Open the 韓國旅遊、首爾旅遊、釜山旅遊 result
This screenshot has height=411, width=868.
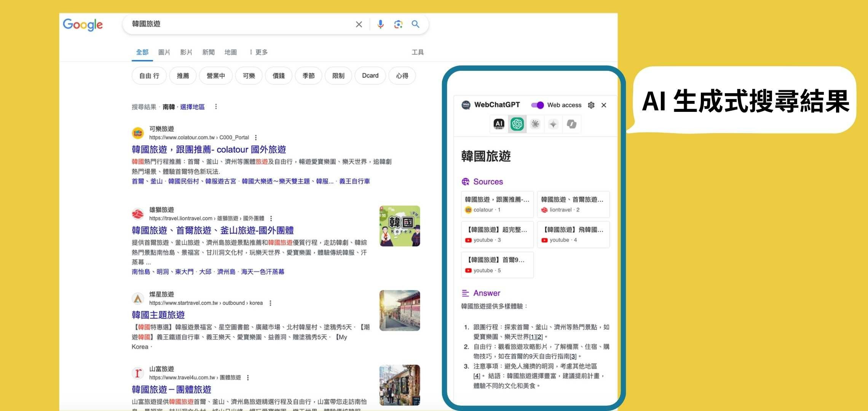pos(213,230)
